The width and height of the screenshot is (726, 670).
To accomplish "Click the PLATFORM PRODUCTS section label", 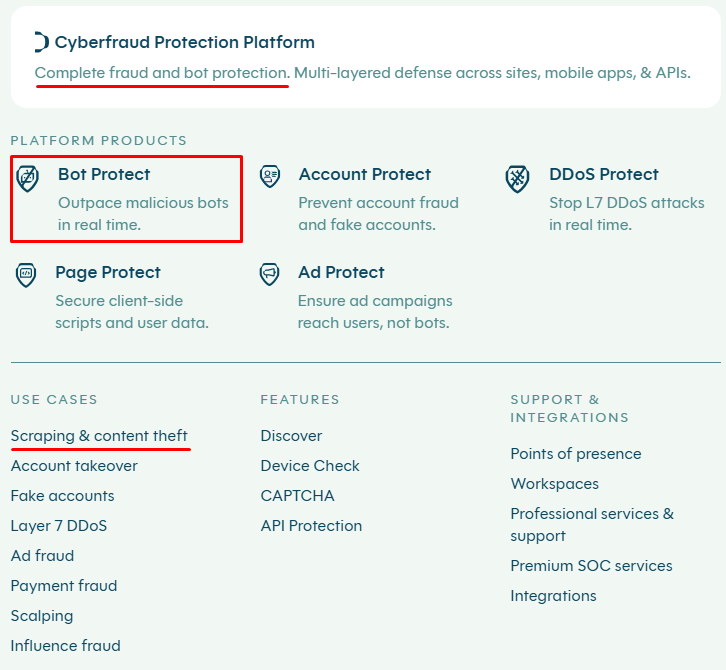I will pyautogui.click(x=99, y=140).
